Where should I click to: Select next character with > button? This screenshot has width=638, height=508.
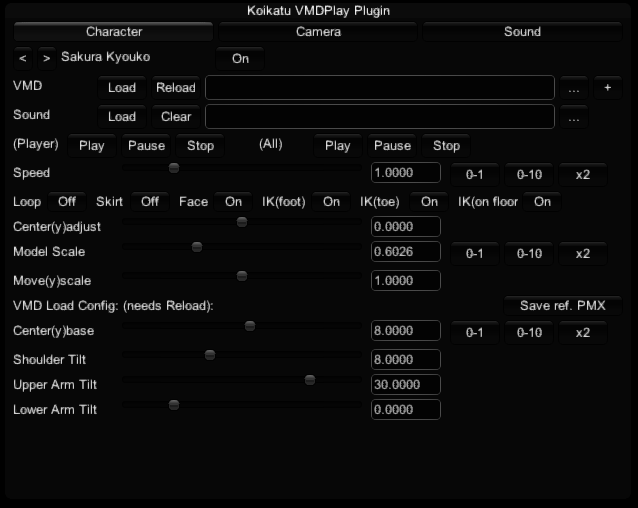(47, 58)
